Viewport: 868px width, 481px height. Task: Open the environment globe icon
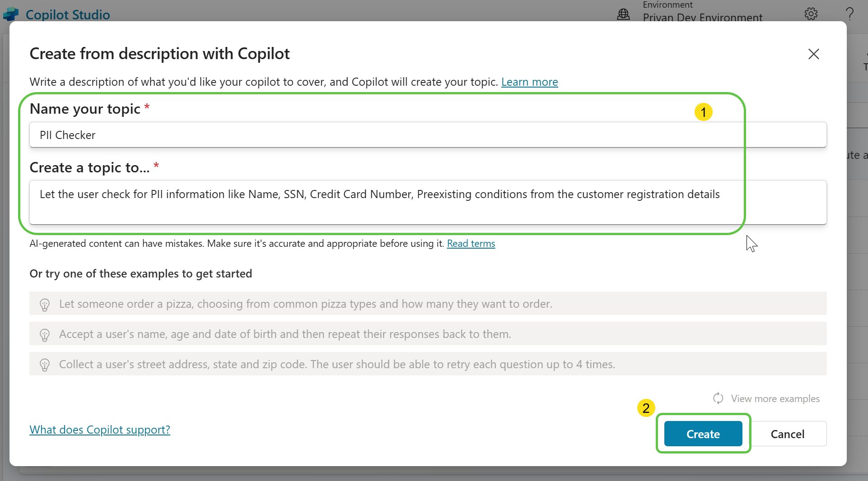(x=623, y=14)
